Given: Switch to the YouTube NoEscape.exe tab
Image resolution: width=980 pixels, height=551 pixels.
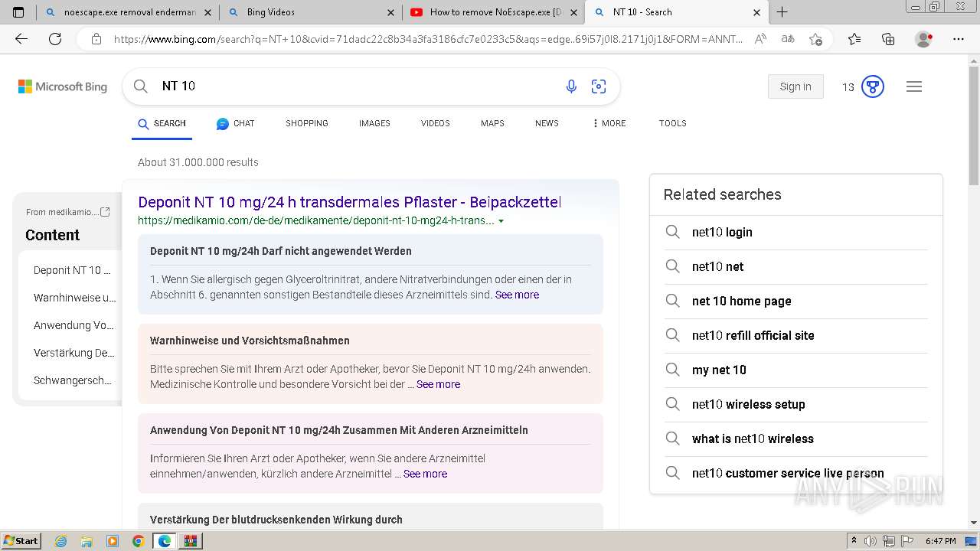Looking at the screenshot, I should click(494, 12).
